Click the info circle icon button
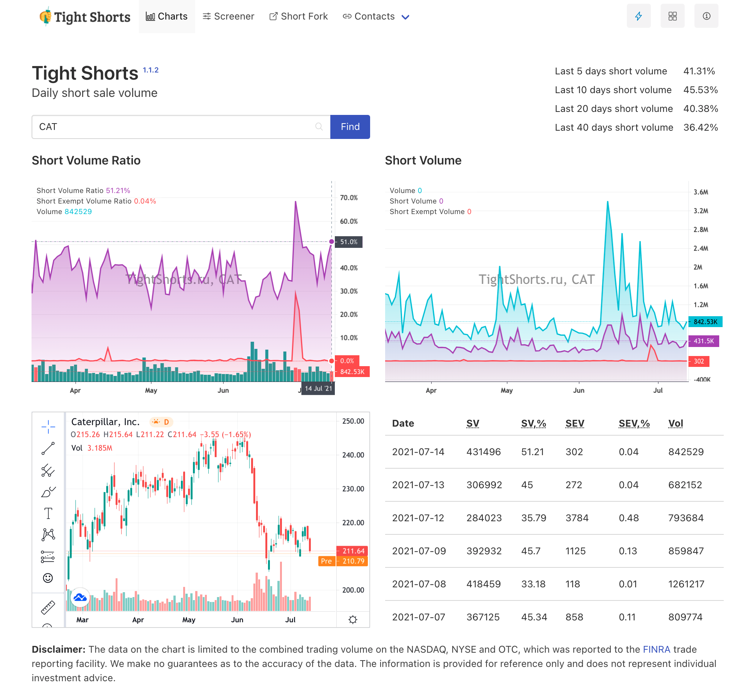 pyautogui.click(x=706, y=16)
